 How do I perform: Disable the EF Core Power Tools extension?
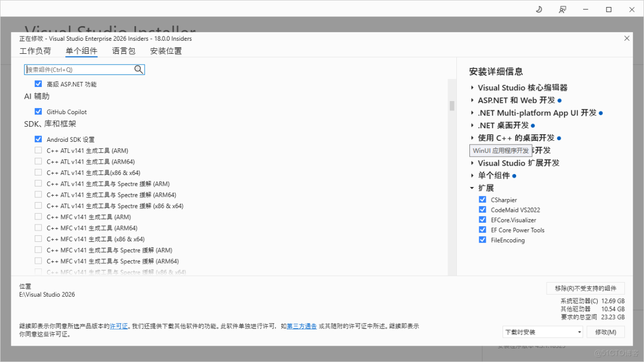(x=482, y=230)
